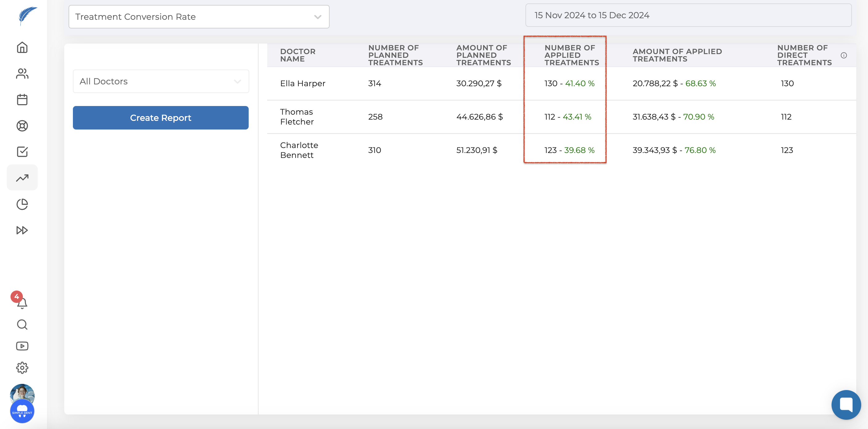The image size is (868, 429).
Task: Open the settings gear icon
Action: click(x=22, y=367)
